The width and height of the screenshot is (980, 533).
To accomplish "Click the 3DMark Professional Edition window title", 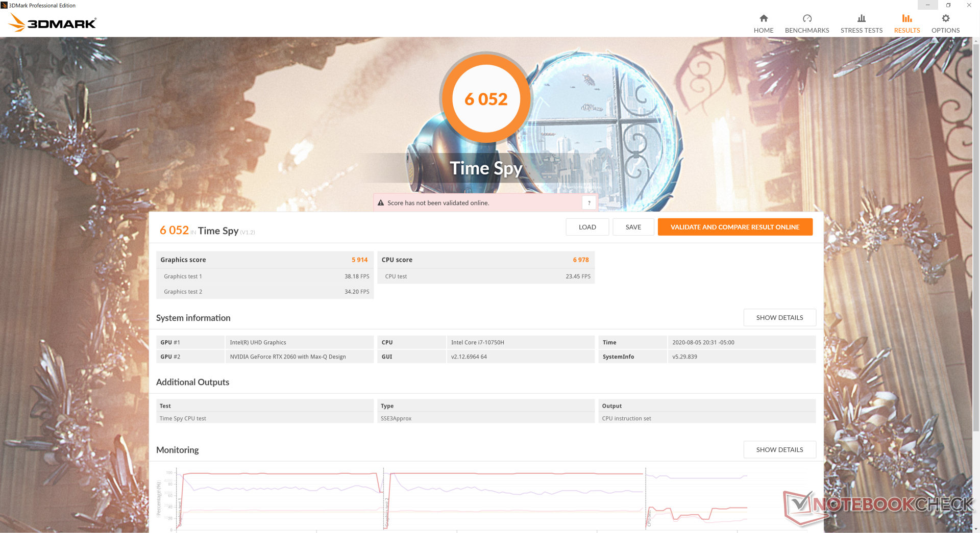I will (42, 6).
